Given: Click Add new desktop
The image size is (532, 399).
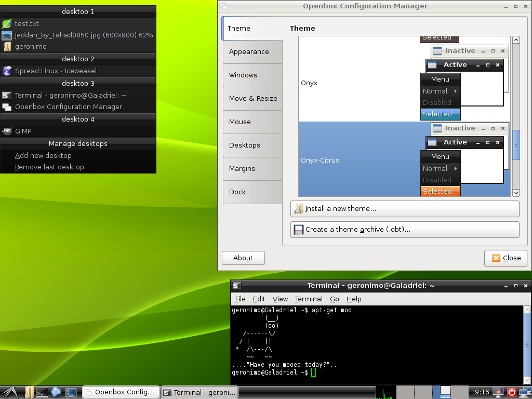Looking at the screenshot, I should click(x=78, y=155).
